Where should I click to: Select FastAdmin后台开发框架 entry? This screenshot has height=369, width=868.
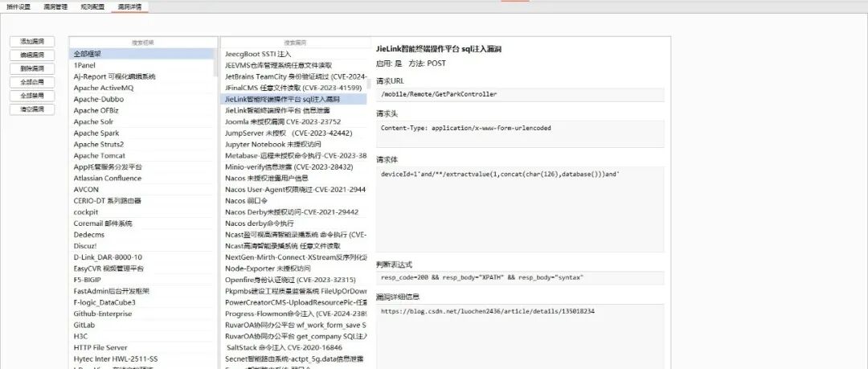coord(141,291)
